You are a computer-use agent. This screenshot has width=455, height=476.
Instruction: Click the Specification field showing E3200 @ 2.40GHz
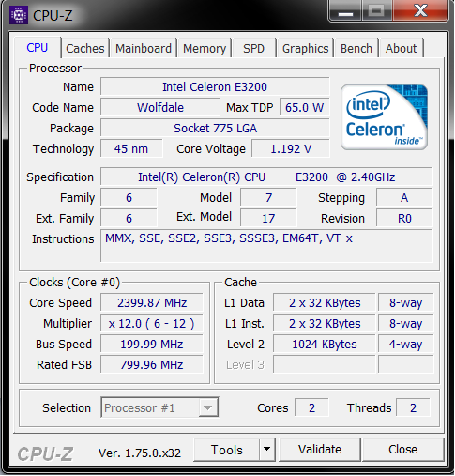click(x=266, y=177)
